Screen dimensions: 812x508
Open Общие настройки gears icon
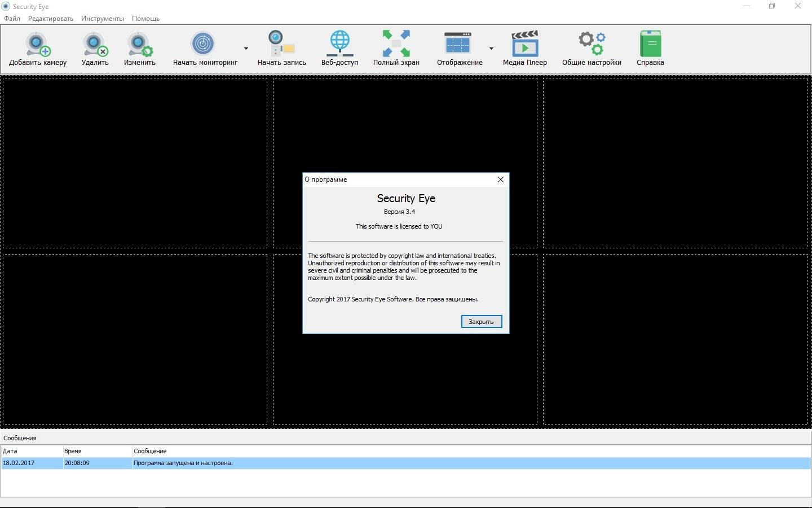pyautogui.click(x=592, y=43)
